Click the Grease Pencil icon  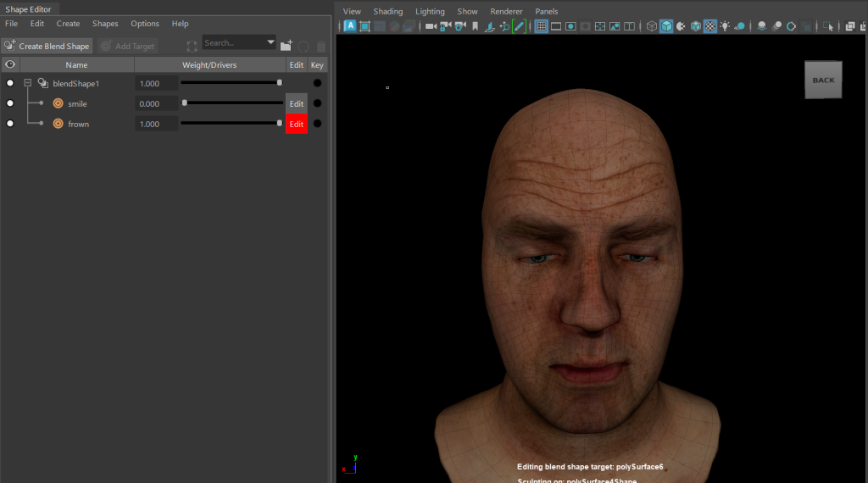(520, 26)
